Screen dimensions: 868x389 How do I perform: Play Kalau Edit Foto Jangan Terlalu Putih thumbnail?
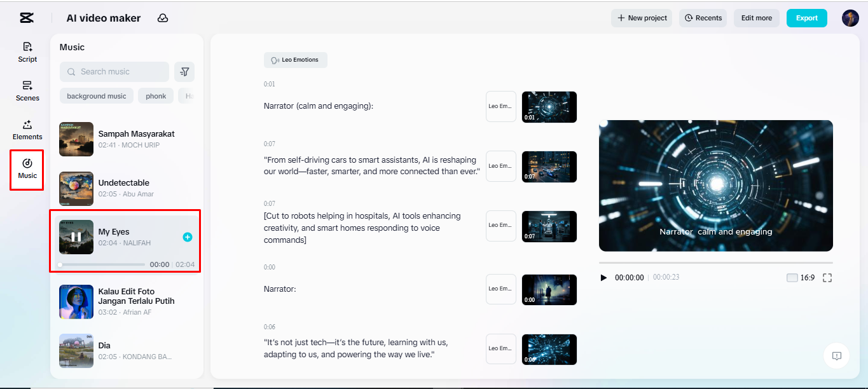pyautogui.click(x=76, y=302)
